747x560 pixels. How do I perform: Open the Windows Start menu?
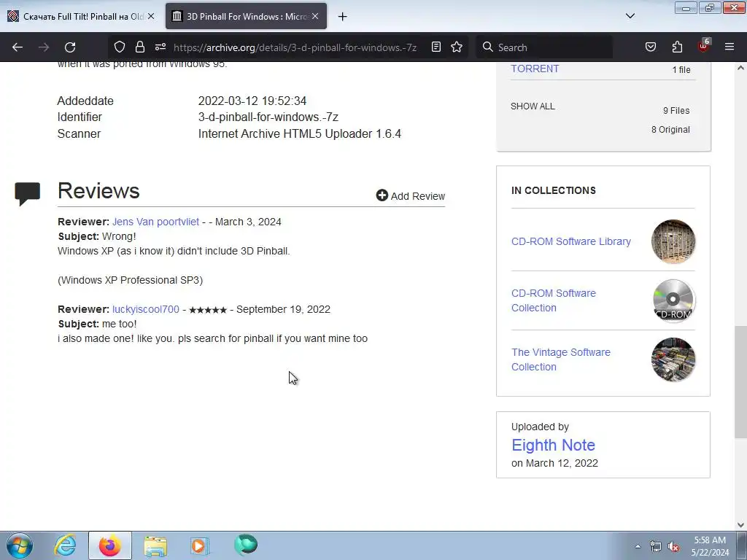(x=20, y=545)
